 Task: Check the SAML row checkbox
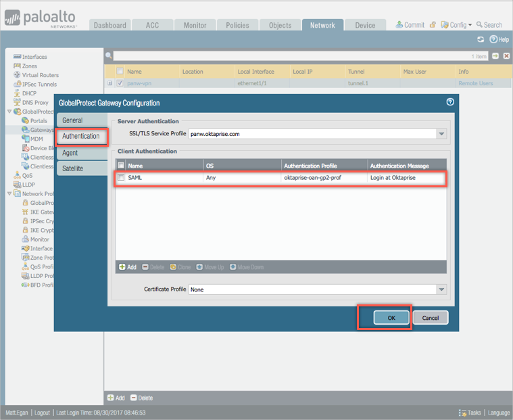(x=122, y=178)
